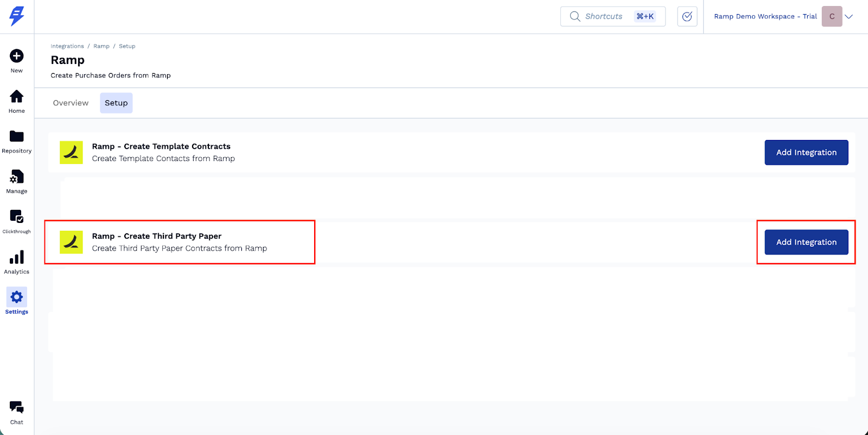Switch to the Overview tab
Image resolution: width=868 pixels, height=435 pixels.
pos(71,103)
